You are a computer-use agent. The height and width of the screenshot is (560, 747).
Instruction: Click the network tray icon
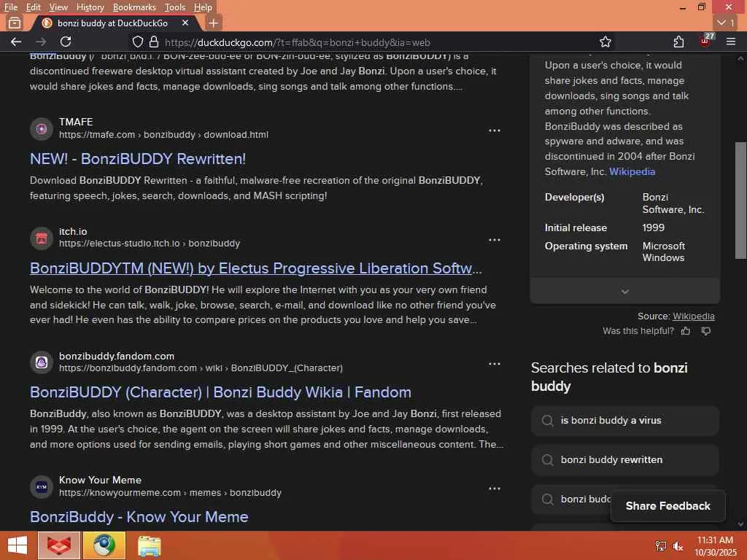[x=660, y=546]
